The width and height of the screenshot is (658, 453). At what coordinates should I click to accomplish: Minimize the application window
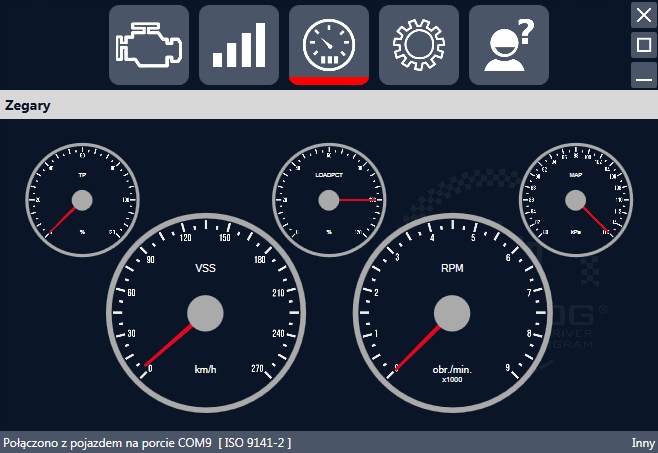pyautogui.click(x=644, y=75)
